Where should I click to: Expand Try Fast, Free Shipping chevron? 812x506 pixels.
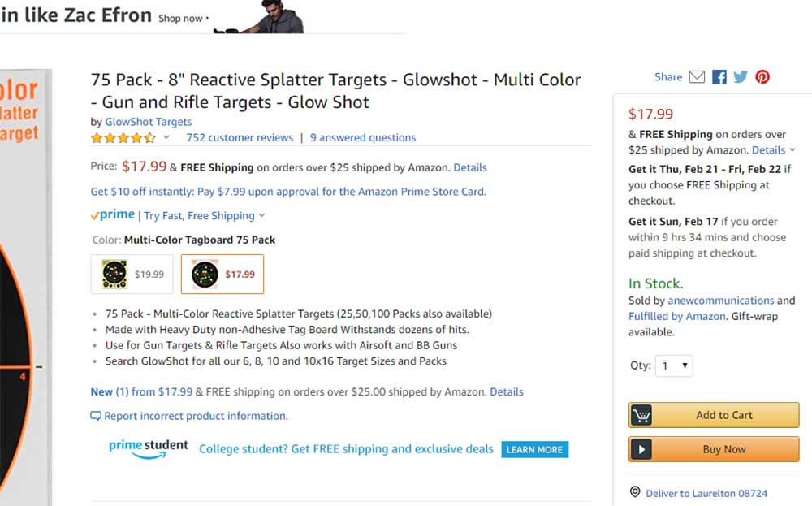click(x=261, y=216)
